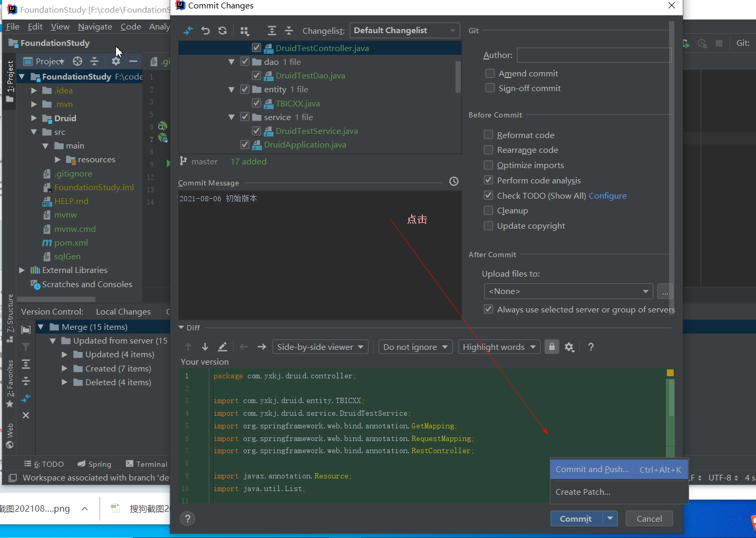Expand the Druid folder in Project tree

pos(34,118)
